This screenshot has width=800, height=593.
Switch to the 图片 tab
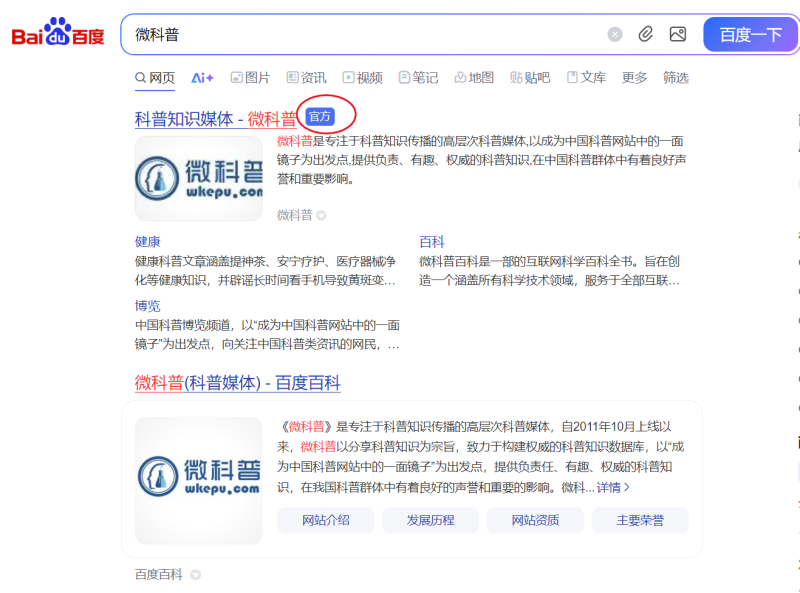pos(250,78)
